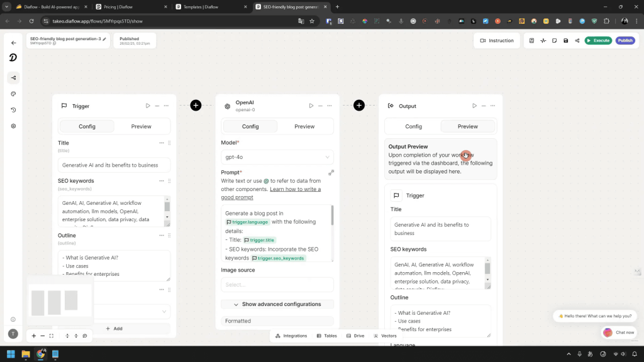This screenshot has width=644, height=362.
Task: Open Drive in the bottom bar
Action: coord(355,336)
